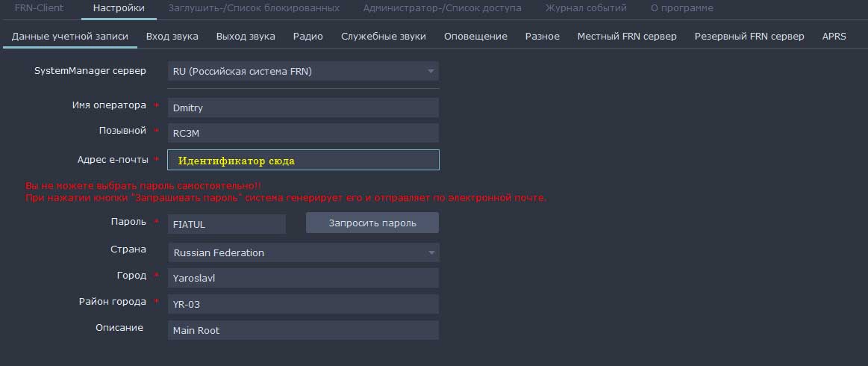Open the Служебные звуки sub-tab

(383, 37)
